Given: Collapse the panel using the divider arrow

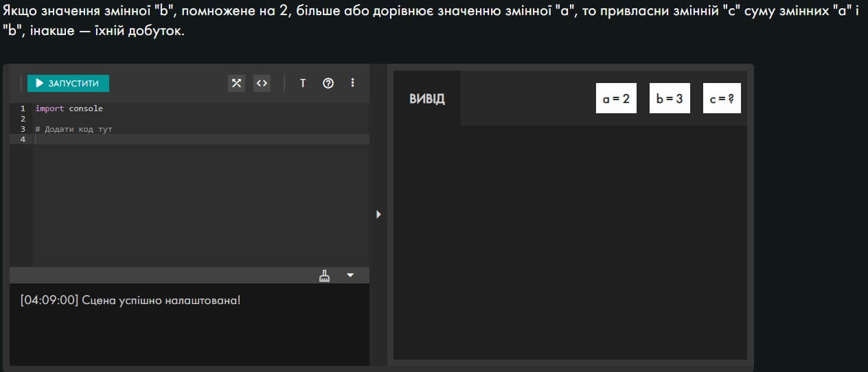Looking at the screenshot, I should coord(378,214).
